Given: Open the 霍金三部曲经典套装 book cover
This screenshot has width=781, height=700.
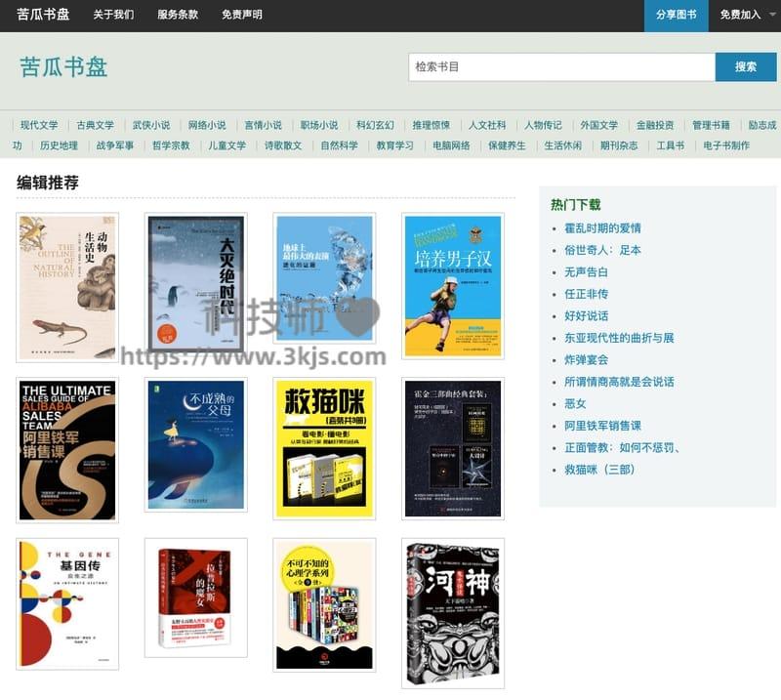Looking at the screenshot, I should point(453,448).
